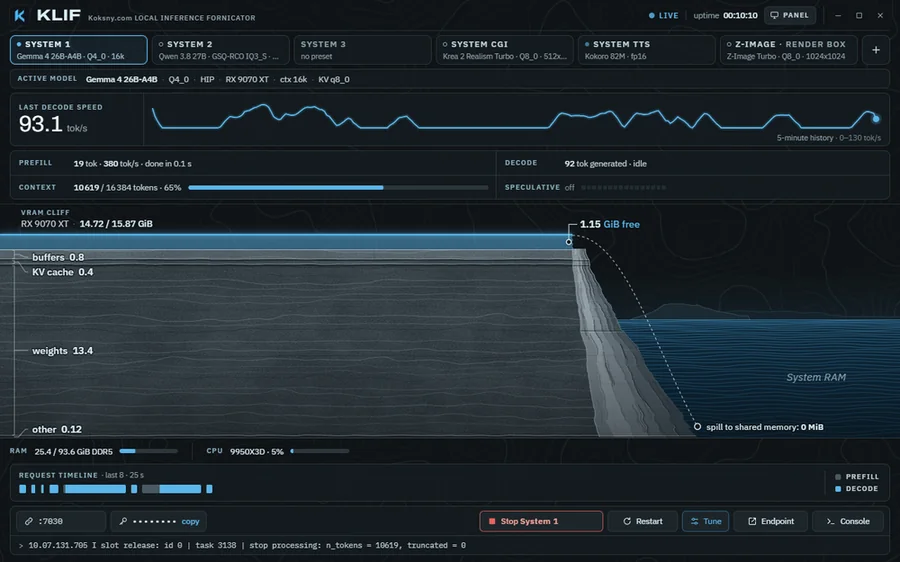Click the spill to shared memory marker
900x562 pixels.
coord(697,427)
